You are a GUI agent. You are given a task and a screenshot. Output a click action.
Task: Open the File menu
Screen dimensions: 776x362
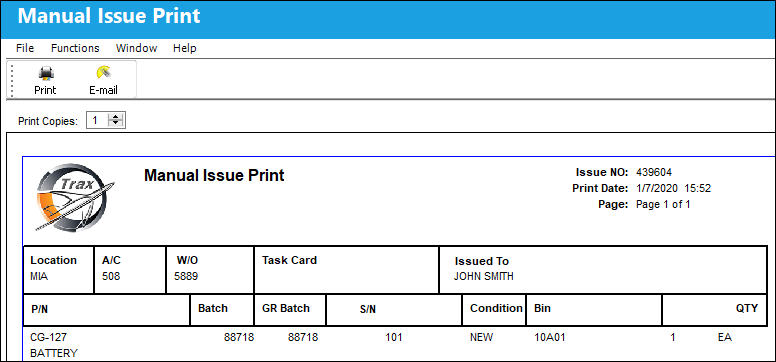click(x=25, y=48)
